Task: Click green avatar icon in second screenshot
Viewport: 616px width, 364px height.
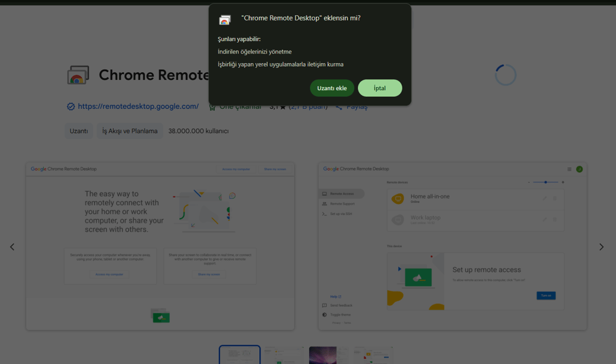Action: pos(579,169)
